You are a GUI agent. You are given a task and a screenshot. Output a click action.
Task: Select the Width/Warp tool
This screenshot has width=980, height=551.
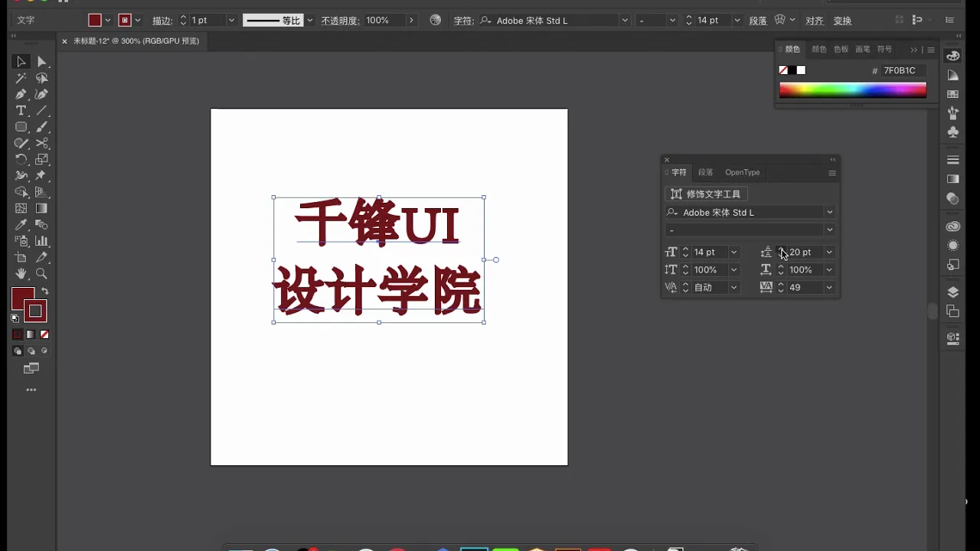pyautogui.click(x=21, y=176)
